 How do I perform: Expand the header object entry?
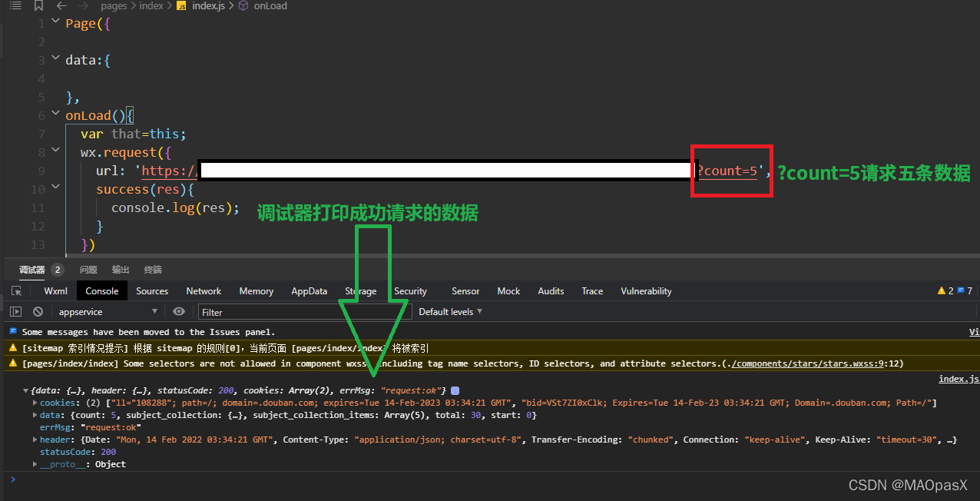click(x=35, y=440)
